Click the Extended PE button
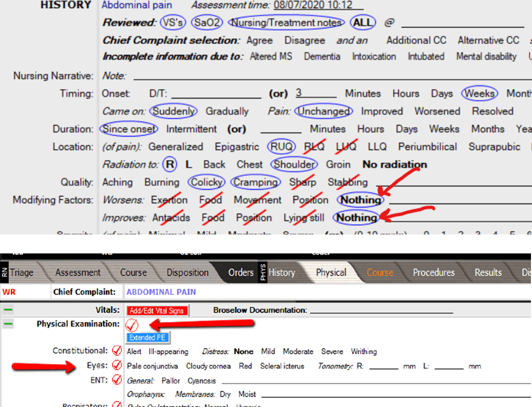 point(147,338)
